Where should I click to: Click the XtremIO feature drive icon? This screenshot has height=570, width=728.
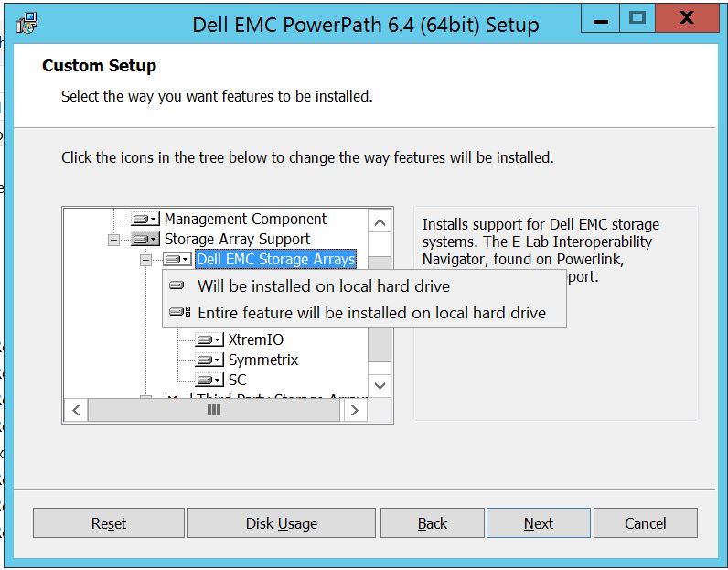coord(209,340)
